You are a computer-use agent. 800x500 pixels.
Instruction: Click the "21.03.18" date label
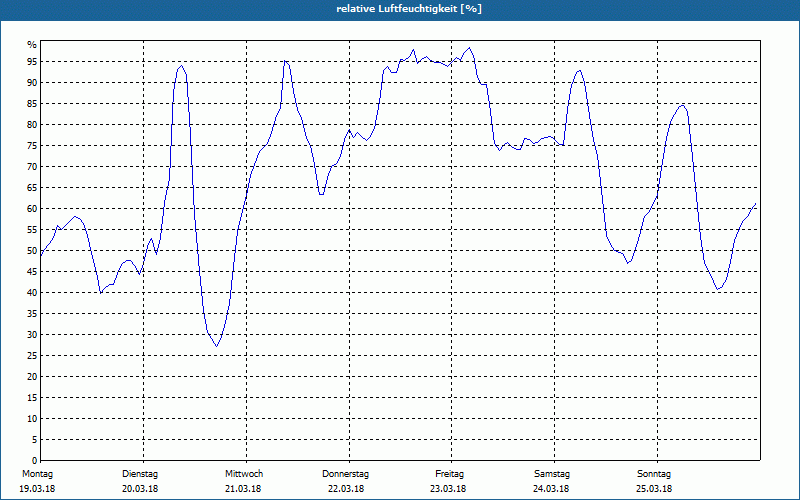[x=243, y=489]
